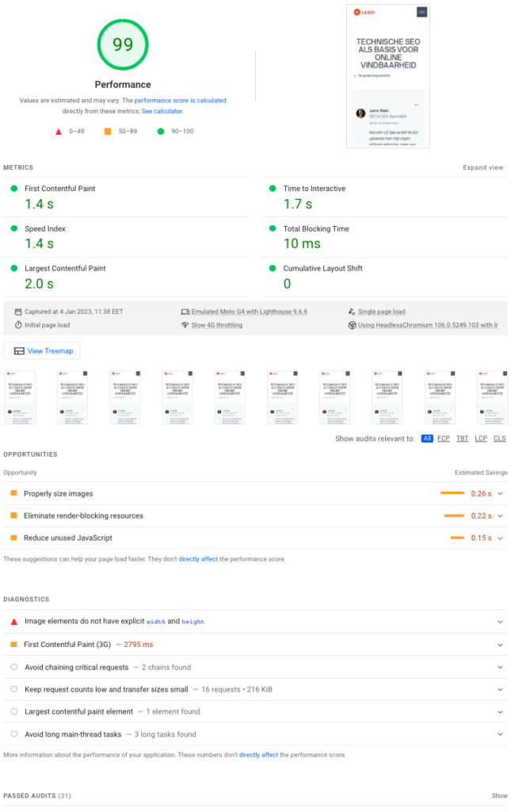
Task: Click the performance score gauge showing 99
Action: pyautogui.click(x=123, y=44)
